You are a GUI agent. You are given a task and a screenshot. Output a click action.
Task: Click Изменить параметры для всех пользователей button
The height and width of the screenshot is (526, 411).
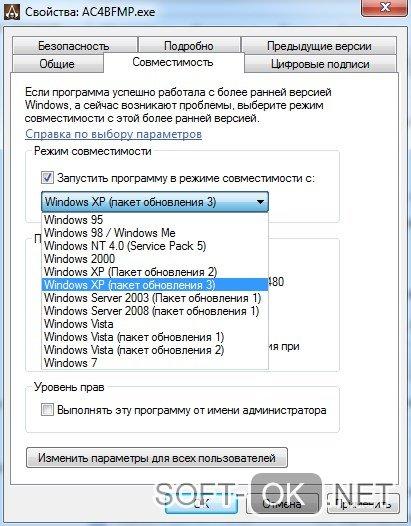(157, 458)
